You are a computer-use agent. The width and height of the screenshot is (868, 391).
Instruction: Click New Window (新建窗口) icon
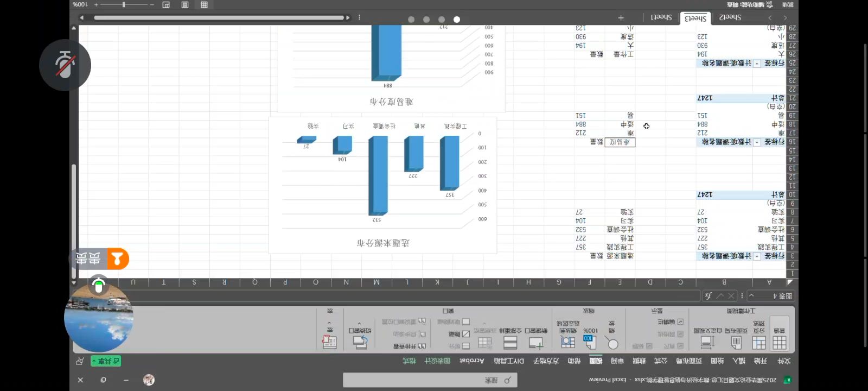[x=536, y=342]
